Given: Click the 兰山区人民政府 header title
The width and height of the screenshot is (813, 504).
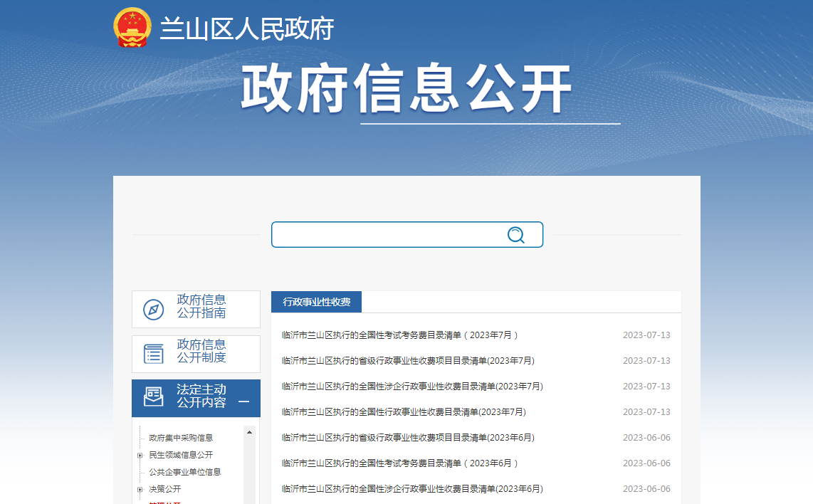Looking at the screenshot, I should coord(247,28).
